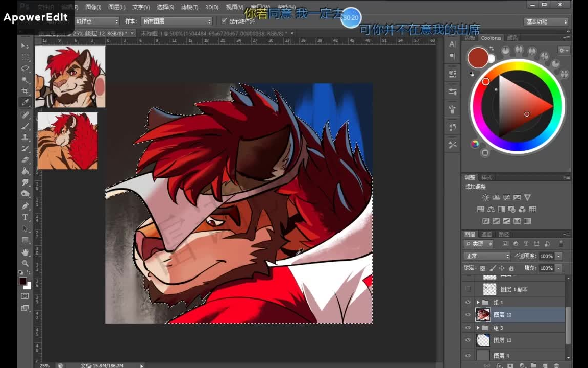
Task: Expand the 组 1 layer group
Action: (x=478, y=303)
